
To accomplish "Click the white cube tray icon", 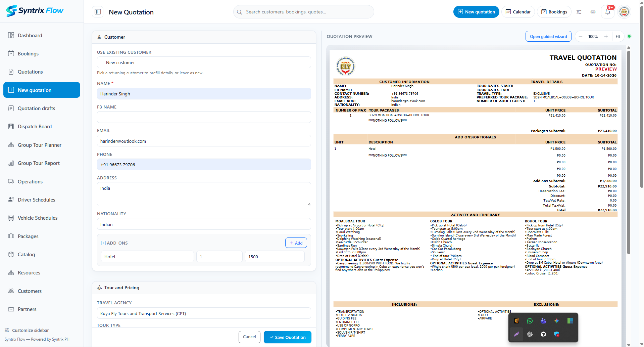I will [543, 334].
